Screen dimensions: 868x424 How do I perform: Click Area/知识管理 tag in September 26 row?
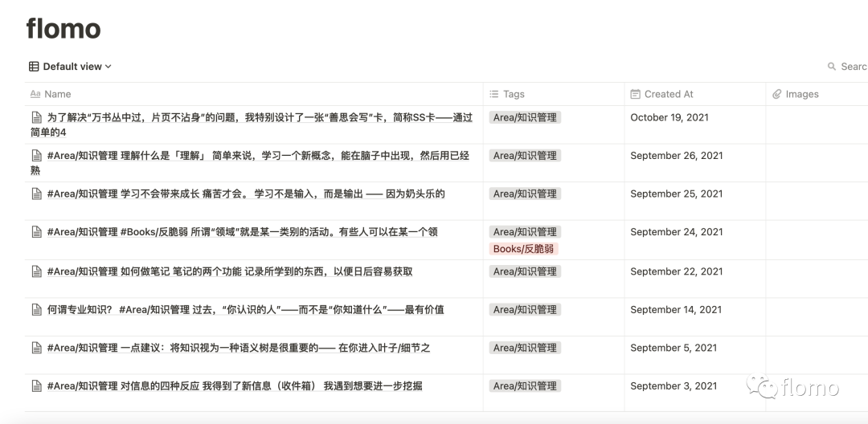[x=525, y=155]
